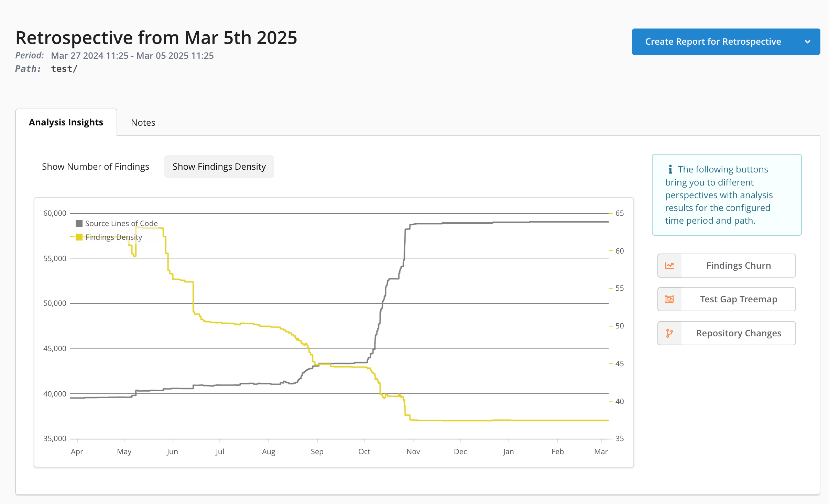Click the Repository Changes branch icon
This screenshot has height=504, width=829.
(669, 333)
